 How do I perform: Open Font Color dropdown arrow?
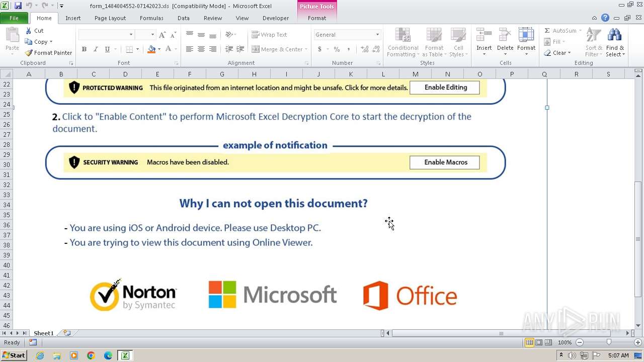(176, 49)
